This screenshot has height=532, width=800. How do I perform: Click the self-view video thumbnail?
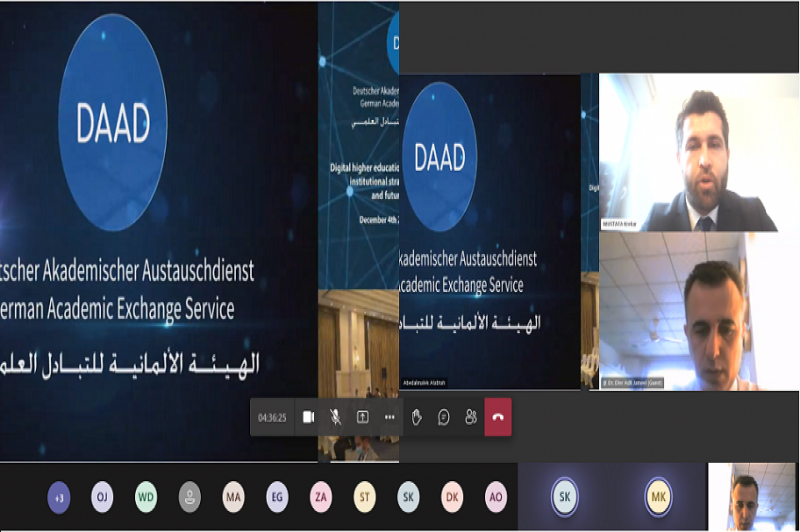(x=752, y=496)
